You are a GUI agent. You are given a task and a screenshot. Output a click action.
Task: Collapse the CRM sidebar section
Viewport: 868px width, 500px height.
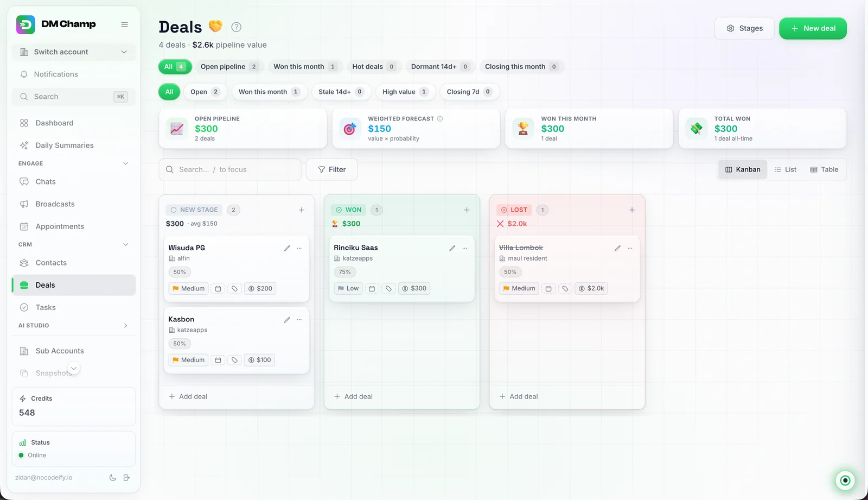(x=125, y=245)
